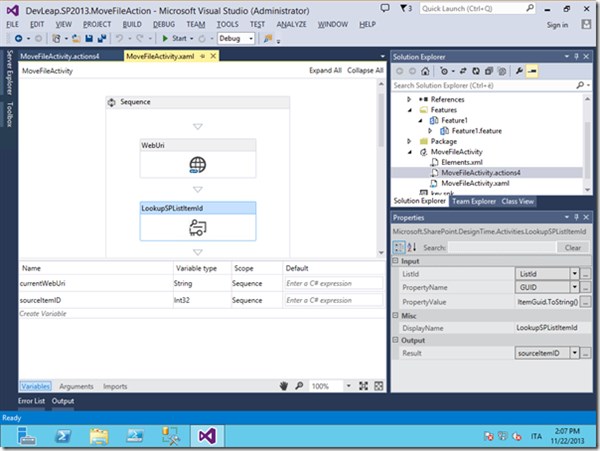Sort properties alphabetically with A-Z icon
Viewport: 600px width, 451px height.
tap(411, 247)
